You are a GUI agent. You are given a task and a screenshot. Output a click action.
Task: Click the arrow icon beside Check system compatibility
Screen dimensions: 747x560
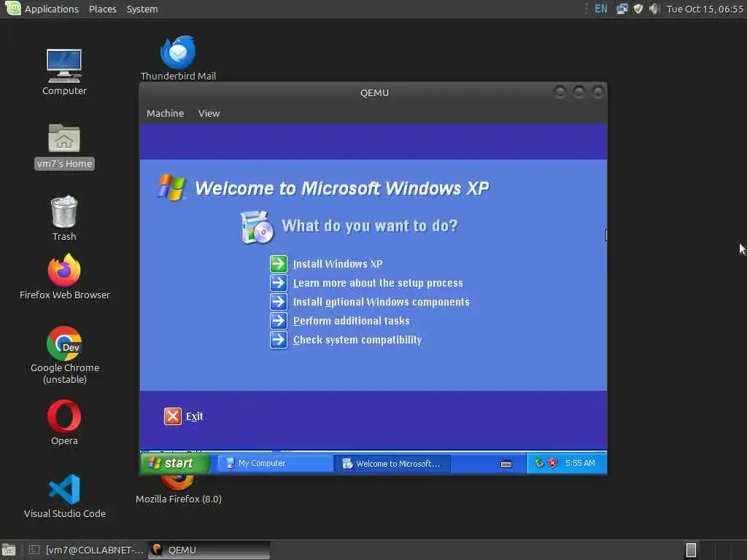(279, 340)
